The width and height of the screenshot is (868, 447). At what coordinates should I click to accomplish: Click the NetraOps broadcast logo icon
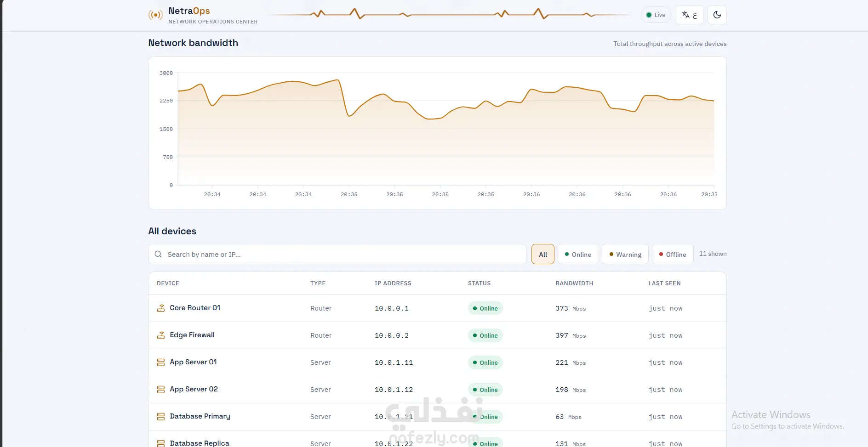point(155,15)
